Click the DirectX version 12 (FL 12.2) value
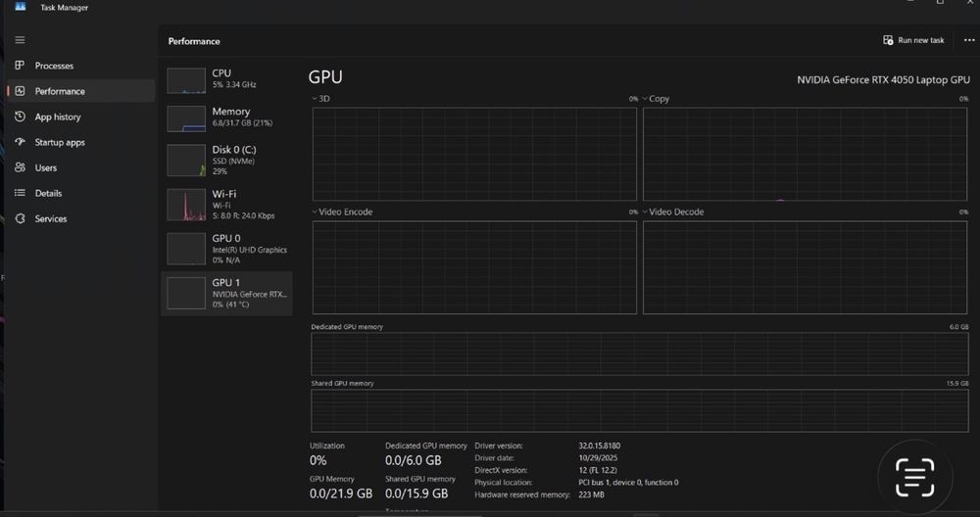Screen dimensions: 980x517 pos(598,470)
